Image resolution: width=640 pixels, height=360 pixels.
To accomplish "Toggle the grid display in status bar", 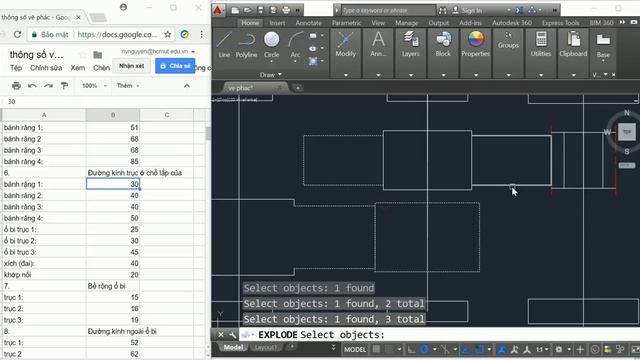I will [x=376, y=349].
